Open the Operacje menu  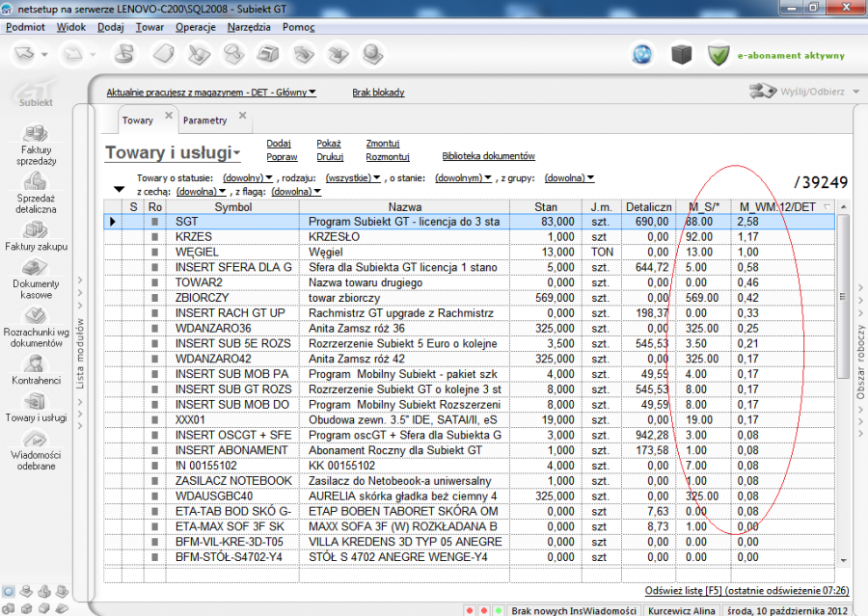click(196, 27)
